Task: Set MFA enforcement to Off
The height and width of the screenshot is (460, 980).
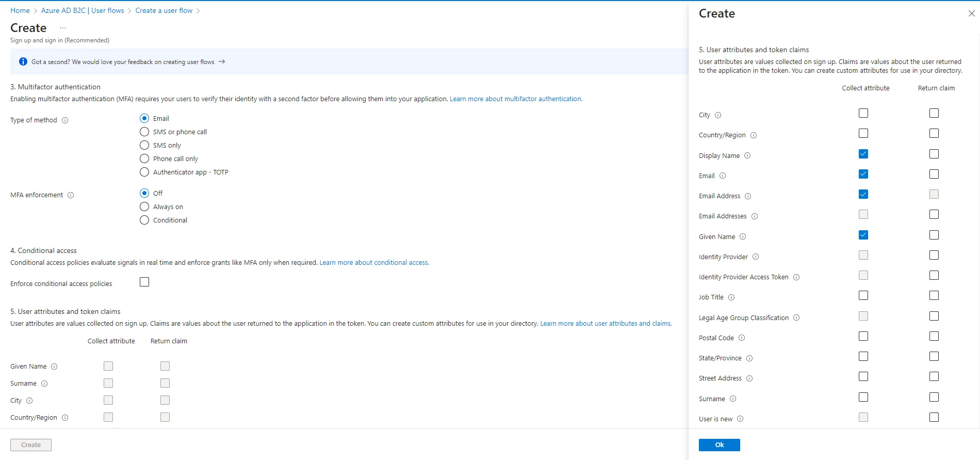Action: pyautogui.click(x=144, y=193)
